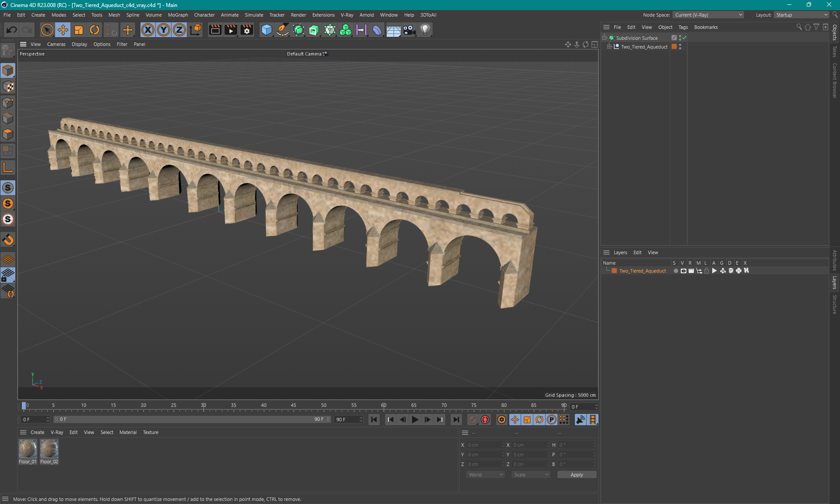This screenshot has height=504, width=840.
Task: Toggle Subdivision Surface enabled green checkmark
Action: [x=684, y=38]
